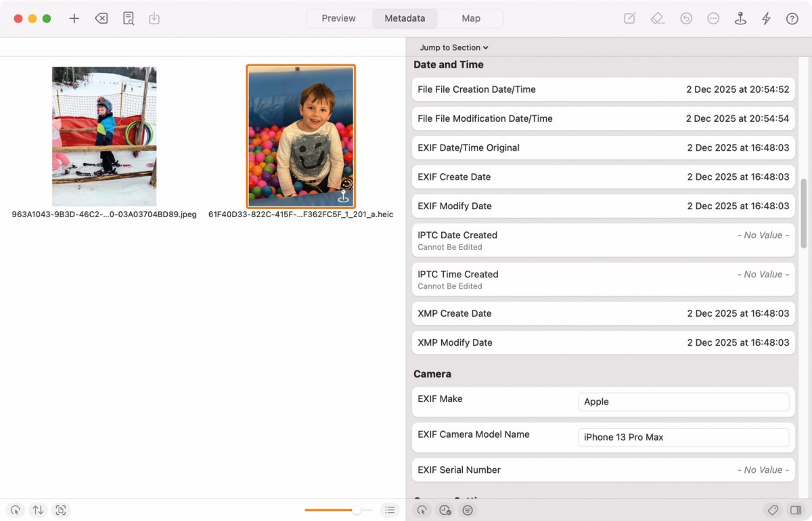Click the IPTC Time Created row
812x521 pixels.
[x=604, y=279]
